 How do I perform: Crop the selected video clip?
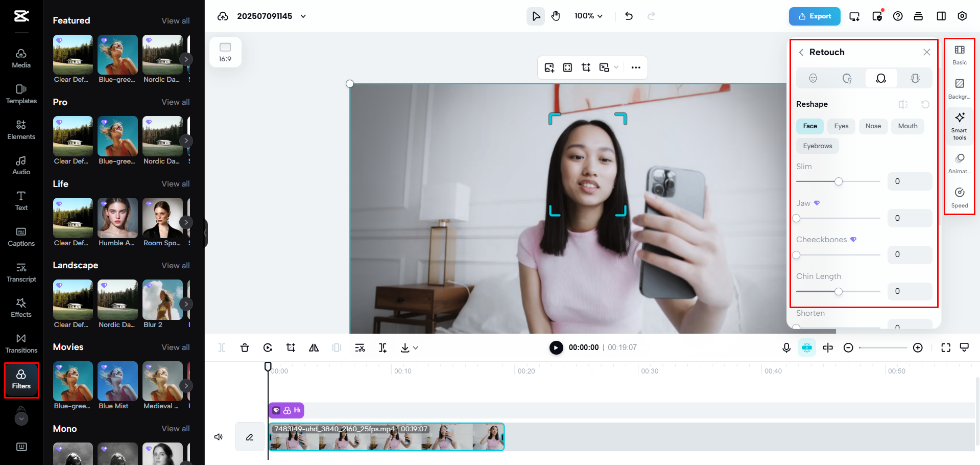291,347
